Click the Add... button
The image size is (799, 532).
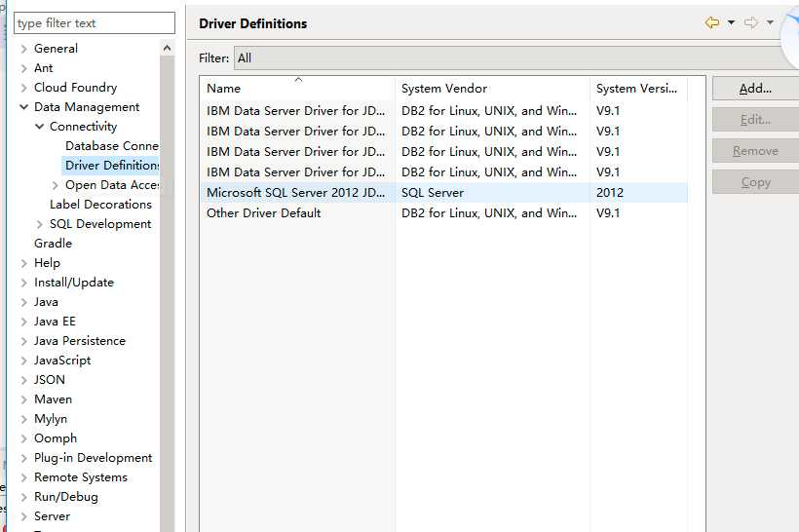(755, 89)
